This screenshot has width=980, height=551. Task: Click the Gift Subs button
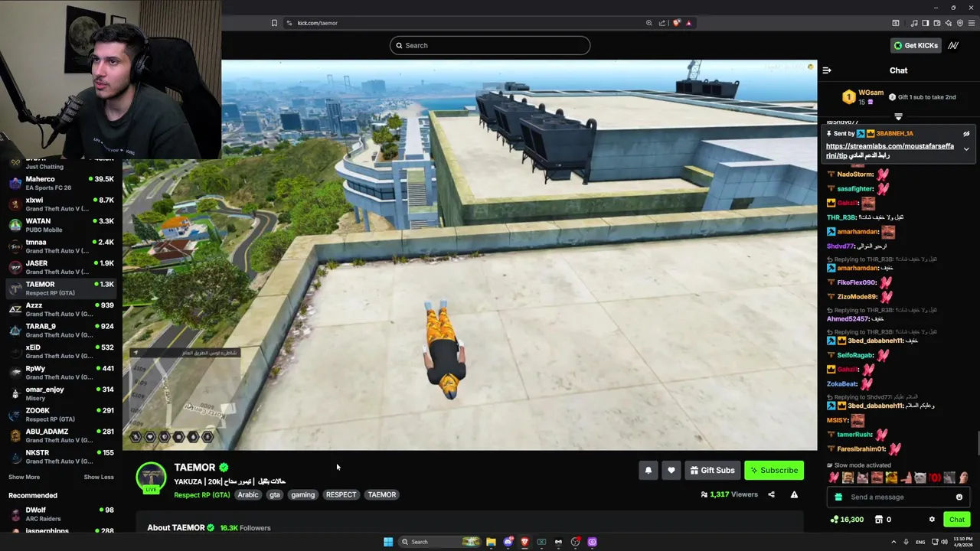(712, 471)
